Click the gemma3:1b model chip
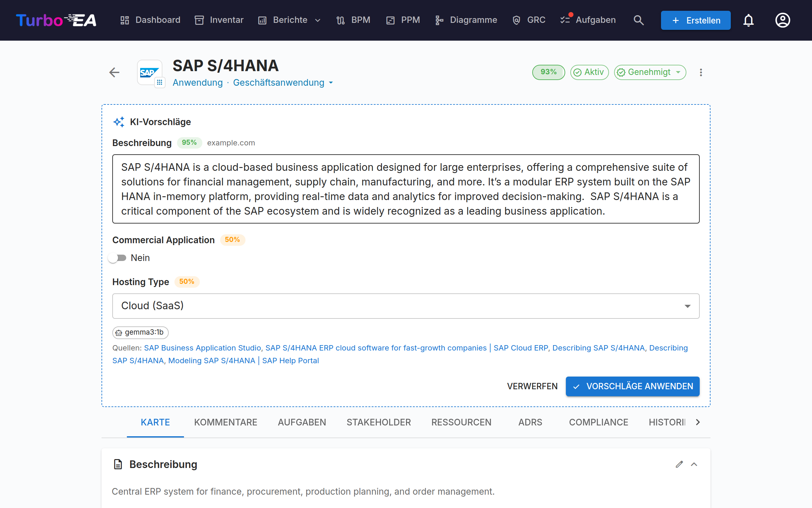This screenshot has height=508, width=812. [140, 332]
